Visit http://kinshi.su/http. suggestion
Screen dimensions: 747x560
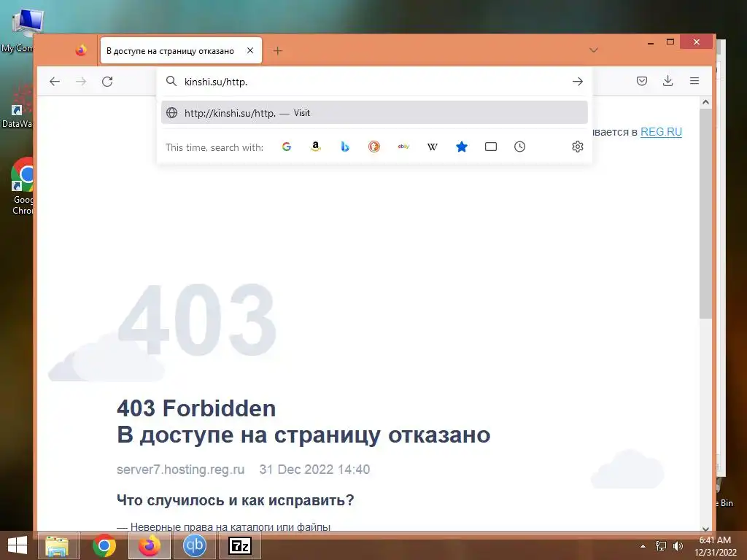tap(374, 113)
